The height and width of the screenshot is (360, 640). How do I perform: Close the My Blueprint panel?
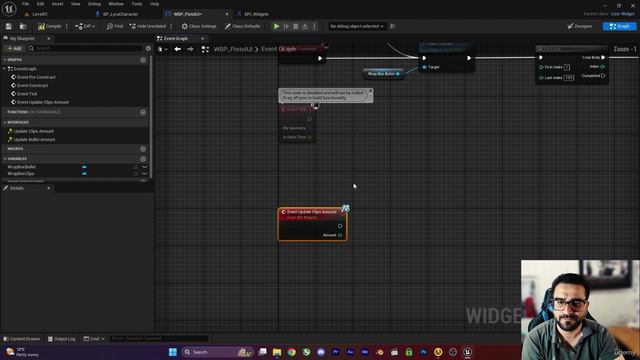click(49, 38)
